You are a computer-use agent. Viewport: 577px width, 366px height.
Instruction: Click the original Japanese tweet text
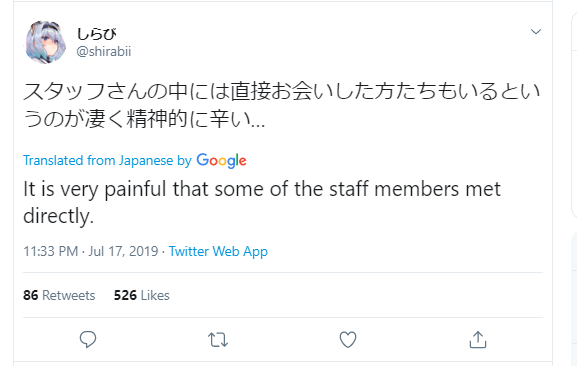pyautogui.click(x=282, y=105)
